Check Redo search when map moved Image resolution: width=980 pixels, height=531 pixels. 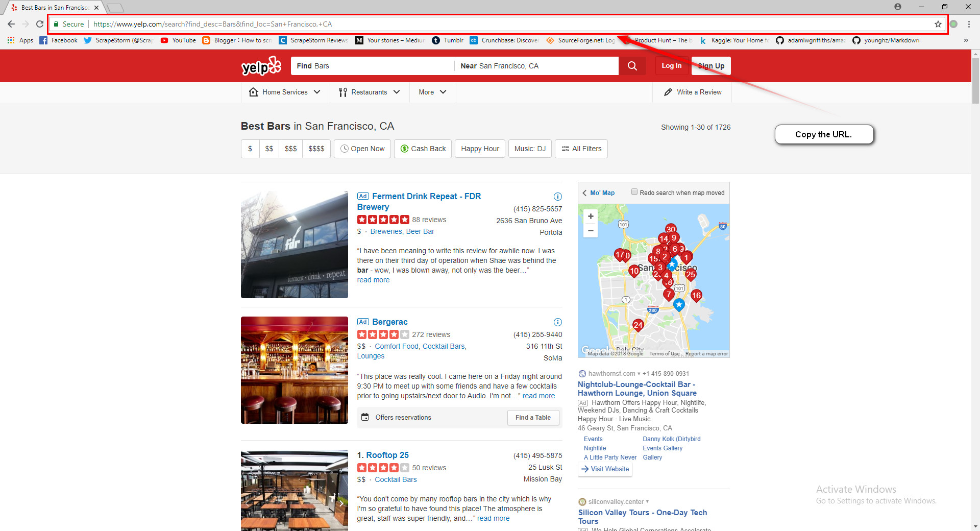[634, 192]
